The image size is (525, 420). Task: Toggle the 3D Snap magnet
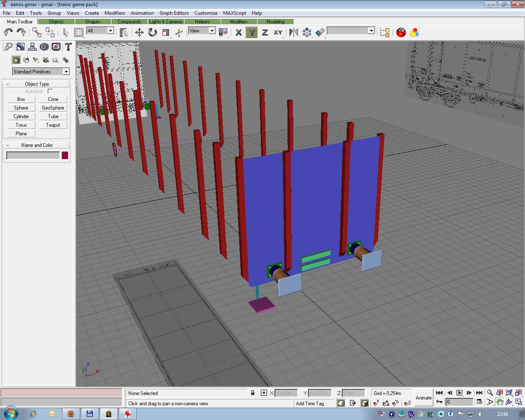pyautogui.click(x=376, y=403)
